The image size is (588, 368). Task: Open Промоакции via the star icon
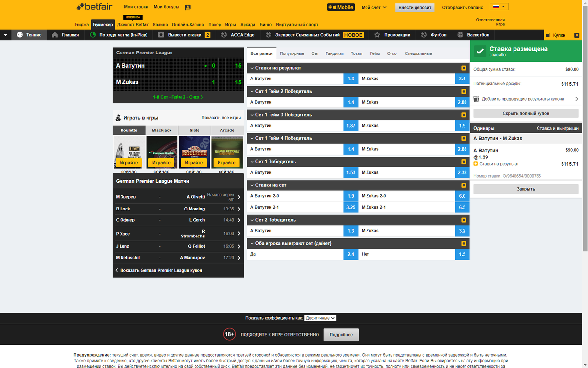(378, 35)
